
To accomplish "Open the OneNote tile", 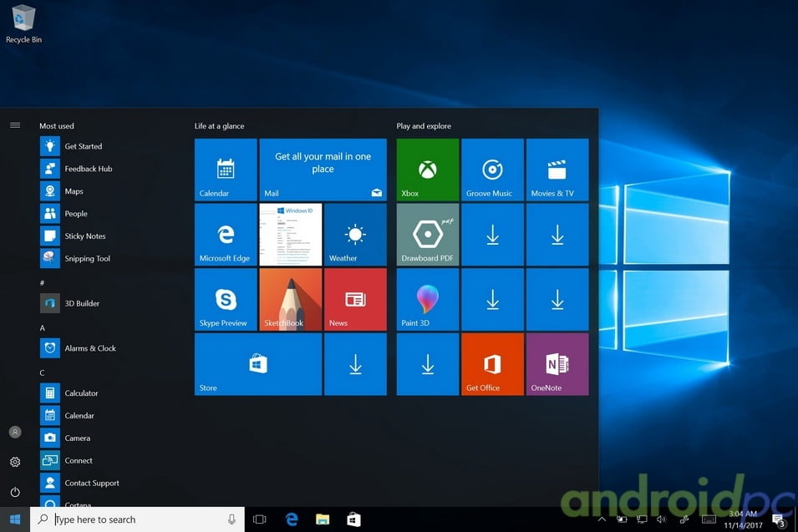I will (x=557, y=364).
